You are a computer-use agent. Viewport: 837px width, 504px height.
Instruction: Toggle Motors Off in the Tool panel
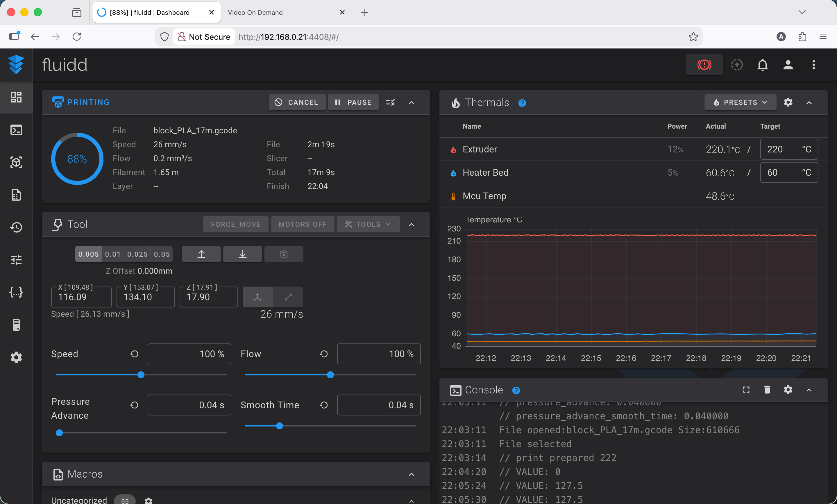coord(302,224)
